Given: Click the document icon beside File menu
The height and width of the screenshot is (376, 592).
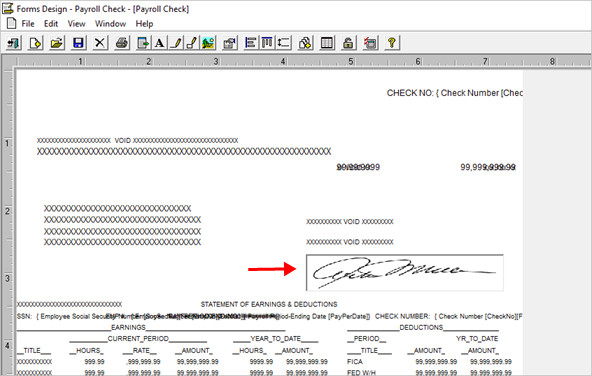Looking at the screenshot, I should pos(11,23).
